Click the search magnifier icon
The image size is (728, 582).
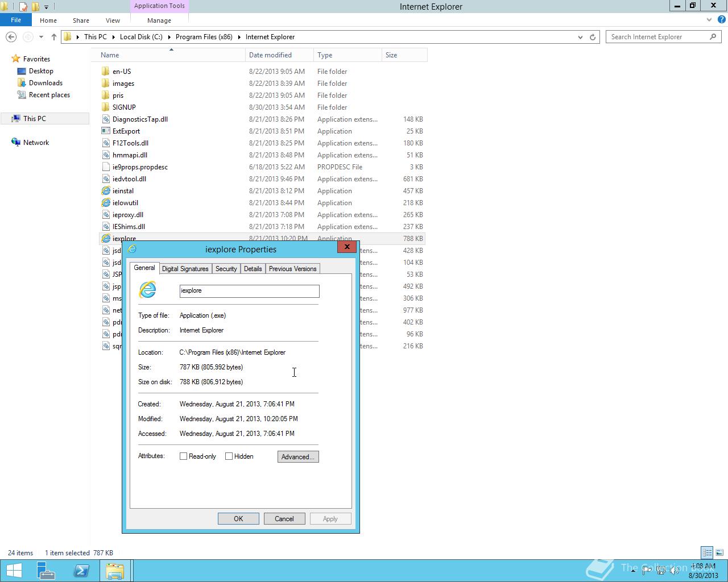point(713,37)
